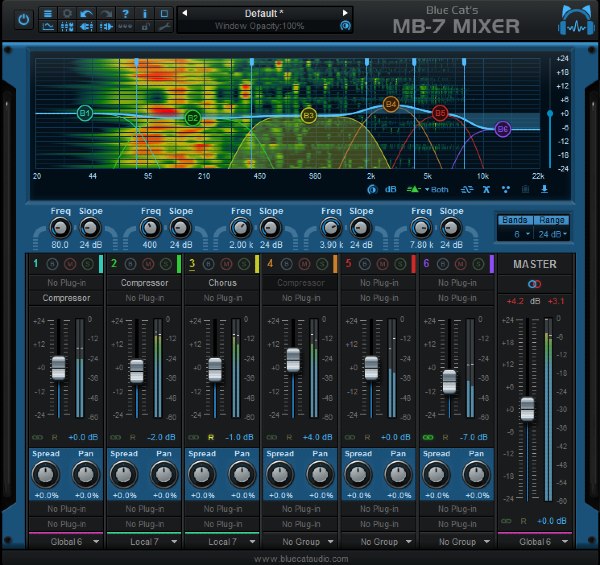This screenshot has width=600, height=565.
Task: Click the info 'i' icon
Action: 143,13
